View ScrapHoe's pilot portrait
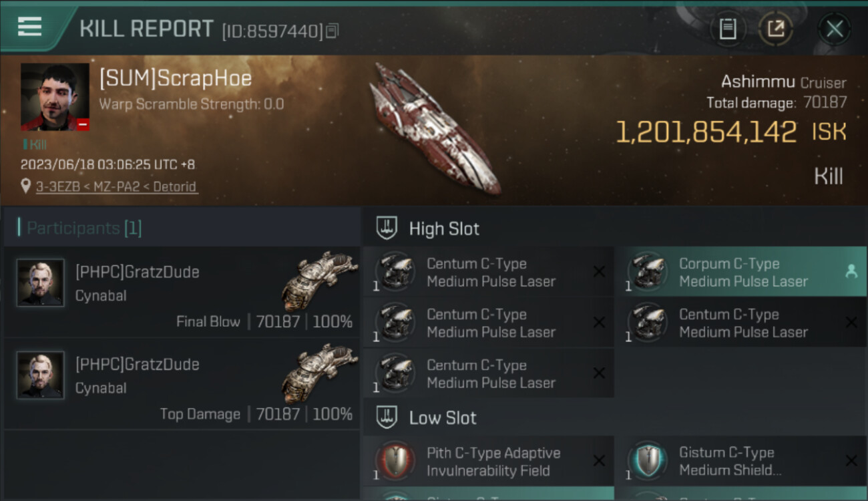868x501 pixels. tap(55, 97)
